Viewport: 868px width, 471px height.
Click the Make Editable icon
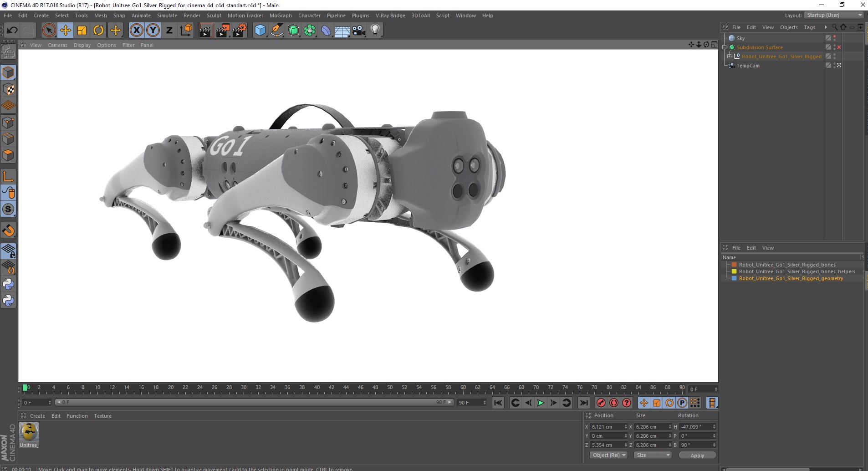click(8, 52)
